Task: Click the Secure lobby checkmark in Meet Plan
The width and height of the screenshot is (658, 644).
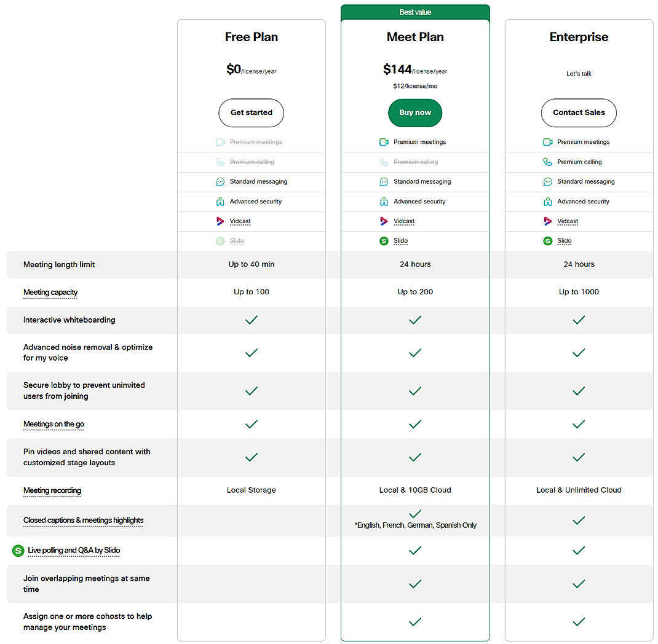Action: (x=415, y=391)
